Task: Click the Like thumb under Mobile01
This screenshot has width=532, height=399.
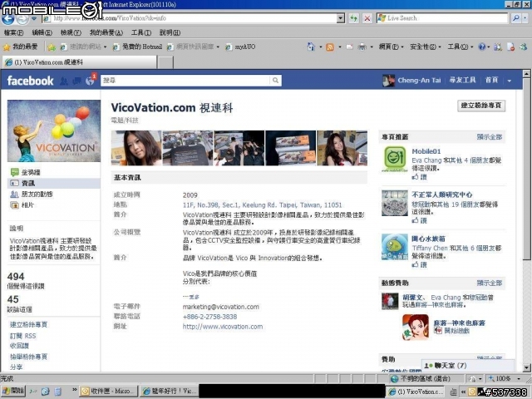Action: pos(416,177)
